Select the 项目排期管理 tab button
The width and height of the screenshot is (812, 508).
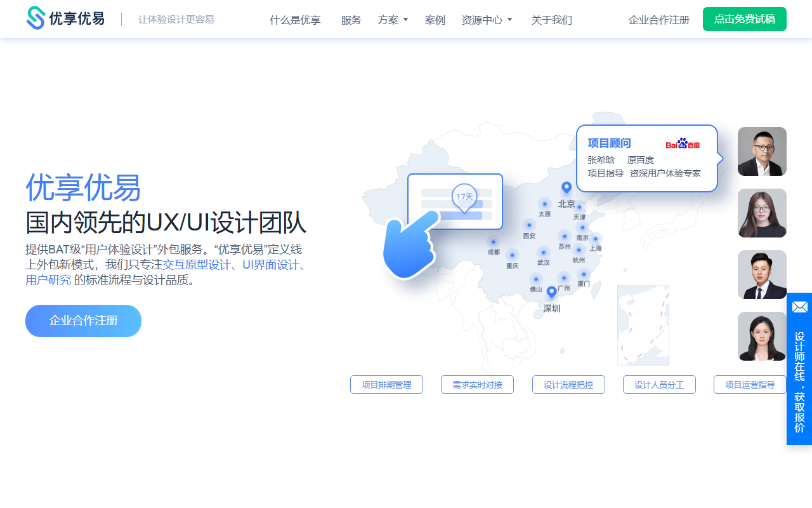[x=386, y=384]
